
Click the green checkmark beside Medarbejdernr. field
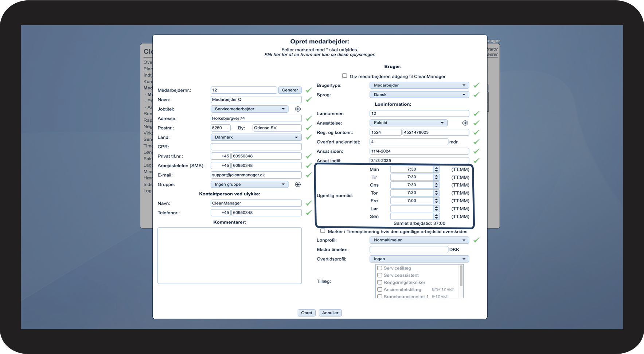click(309, 90)
